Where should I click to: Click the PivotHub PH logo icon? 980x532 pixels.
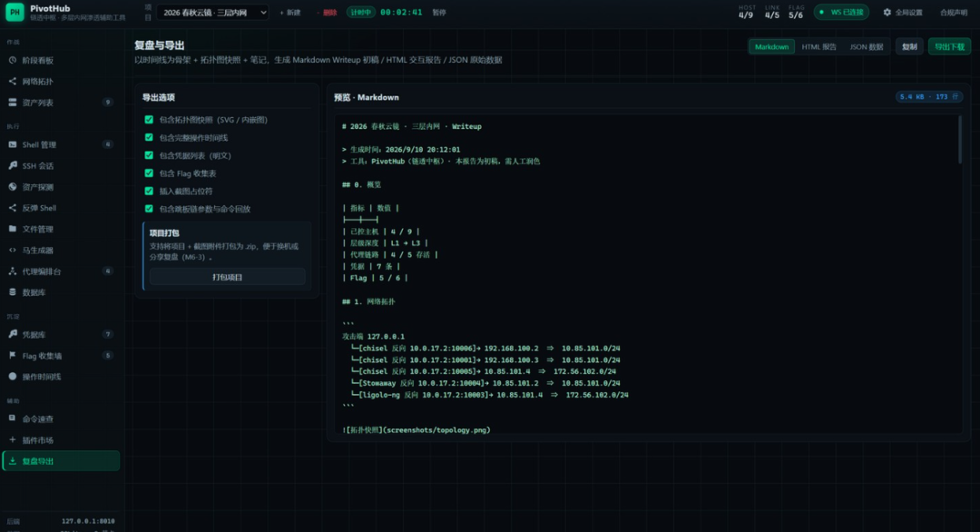click(15, 12)
